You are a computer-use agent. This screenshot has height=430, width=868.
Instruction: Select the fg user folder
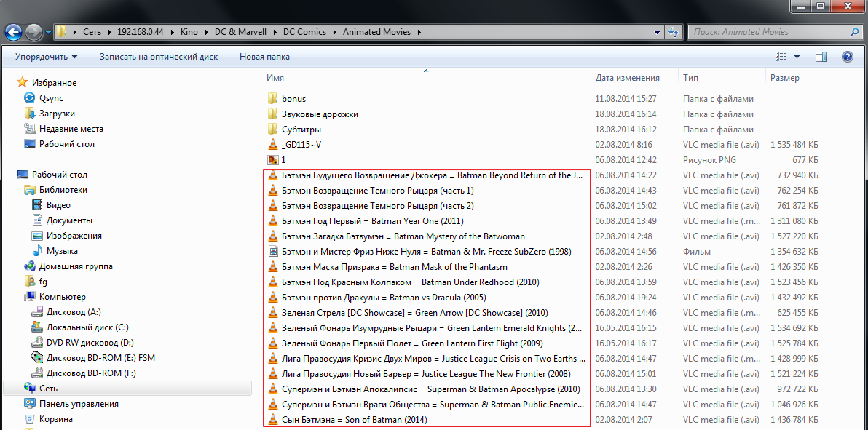(43, 282)
